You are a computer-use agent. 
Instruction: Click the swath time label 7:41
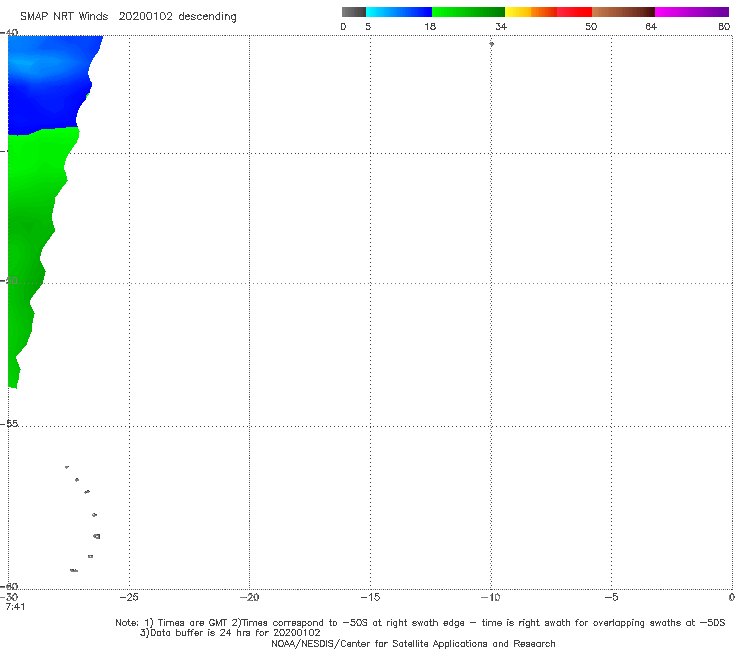pos(15,607)
